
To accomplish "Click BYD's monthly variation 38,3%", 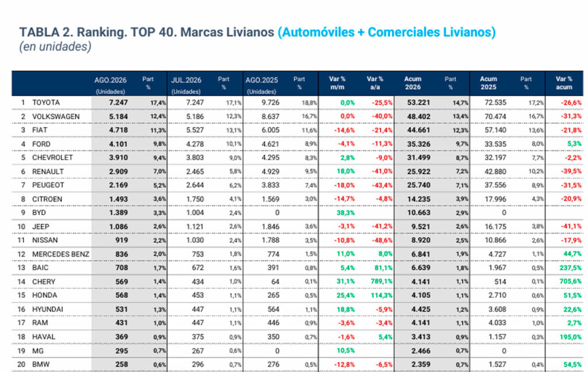I will 345,212.
